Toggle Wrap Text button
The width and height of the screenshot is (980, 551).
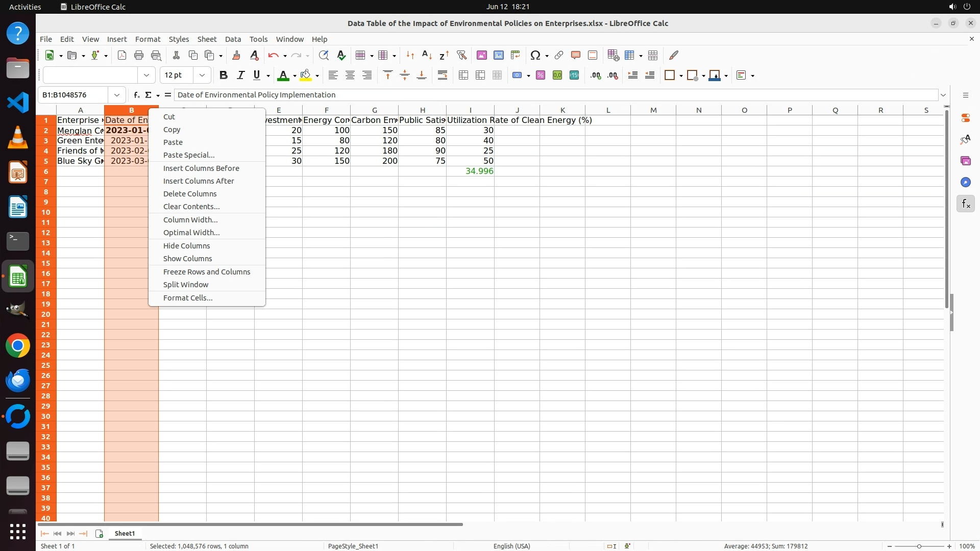click(443, 76)
